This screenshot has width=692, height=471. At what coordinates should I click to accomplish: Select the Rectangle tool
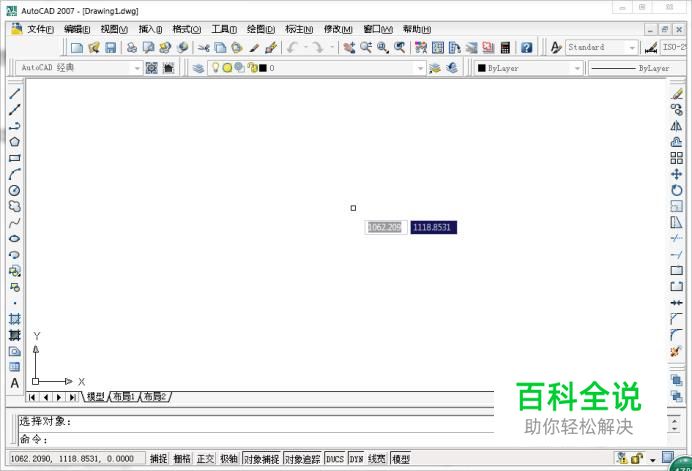15,158
